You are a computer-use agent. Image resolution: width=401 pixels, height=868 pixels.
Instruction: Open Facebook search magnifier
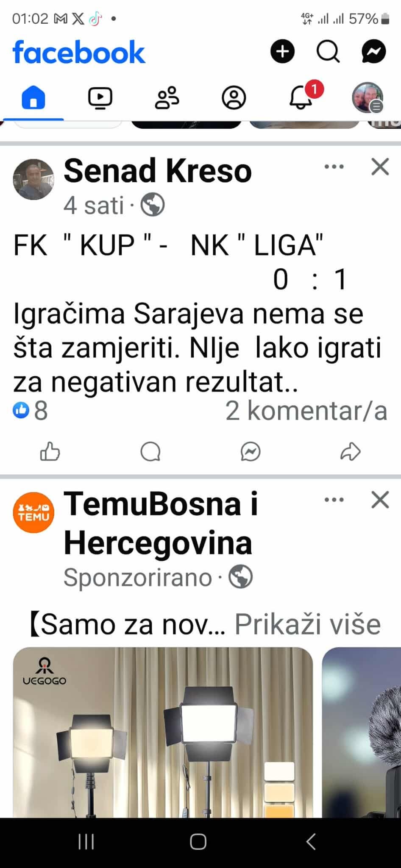point(328,52)
